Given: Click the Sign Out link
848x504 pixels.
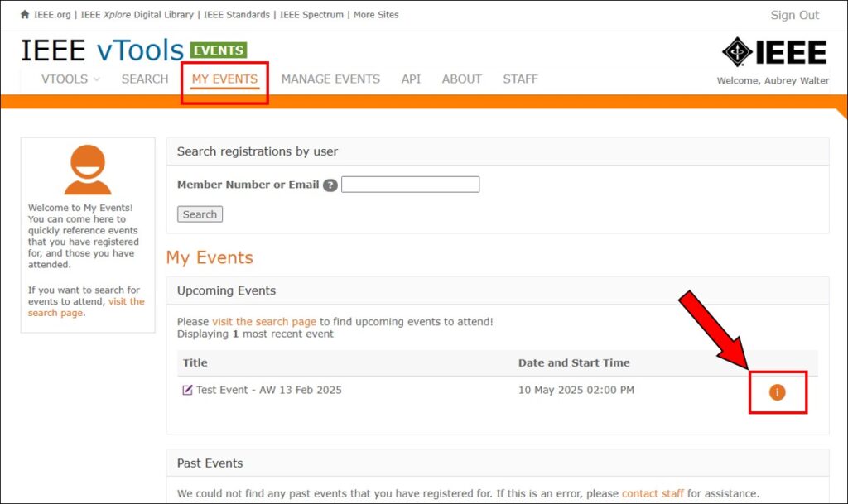Looking at the screenshot, I should click(794, 15).
